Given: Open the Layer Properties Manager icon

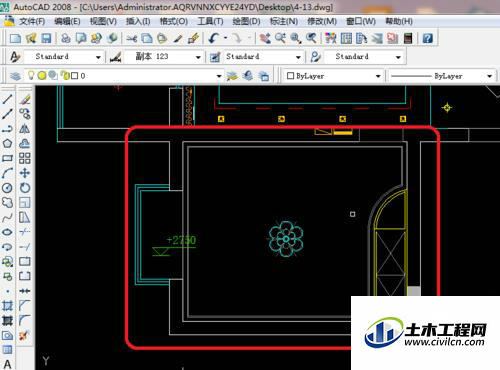Looking at the screenshot, I should click(15, 76).
